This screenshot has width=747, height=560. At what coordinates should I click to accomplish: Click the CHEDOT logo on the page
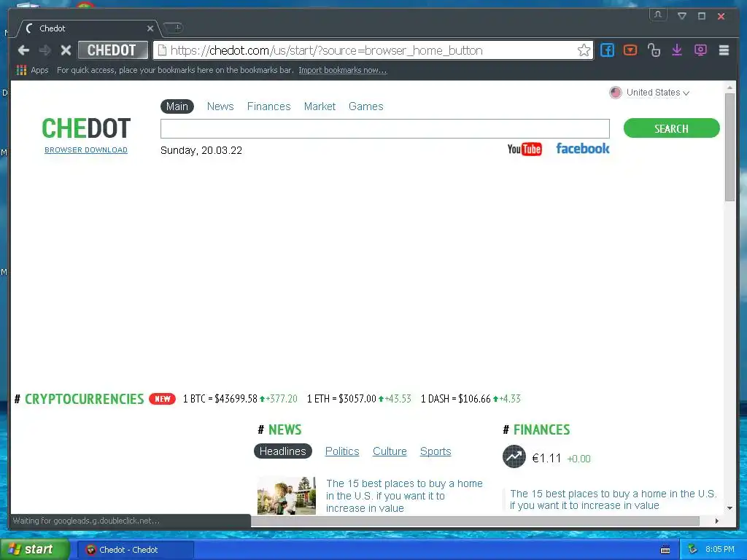(x=86, y=128)
